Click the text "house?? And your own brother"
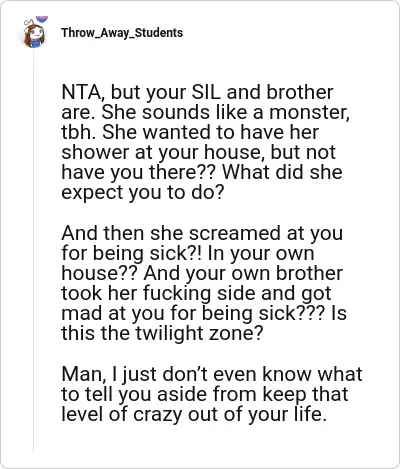400x469 pixels. [x=202, y=273]
